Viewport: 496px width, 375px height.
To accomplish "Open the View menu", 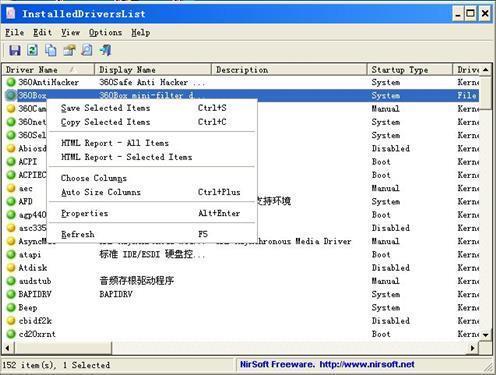I will coord(70,33).
